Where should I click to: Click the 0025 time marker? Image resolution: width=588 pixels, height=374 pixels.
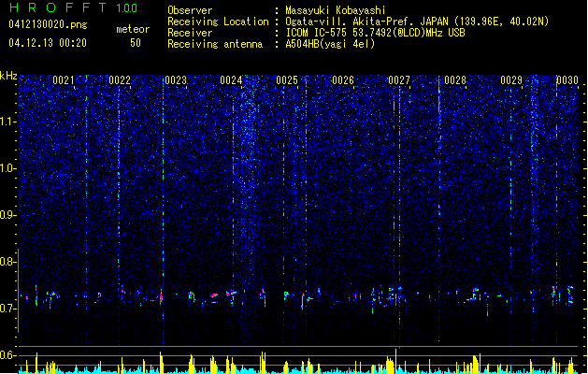287,80
